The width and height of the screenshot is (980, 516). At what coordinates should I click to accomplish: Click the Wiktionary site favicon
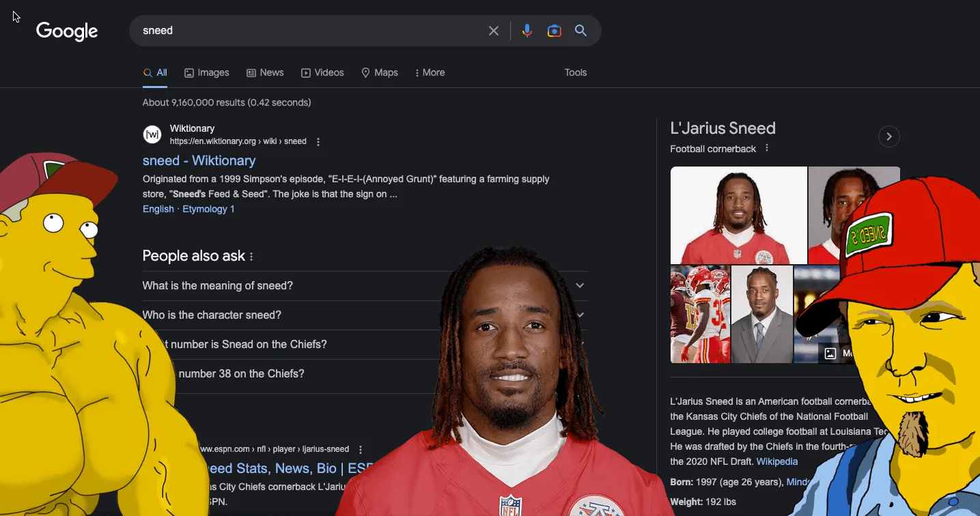point(152,134)
